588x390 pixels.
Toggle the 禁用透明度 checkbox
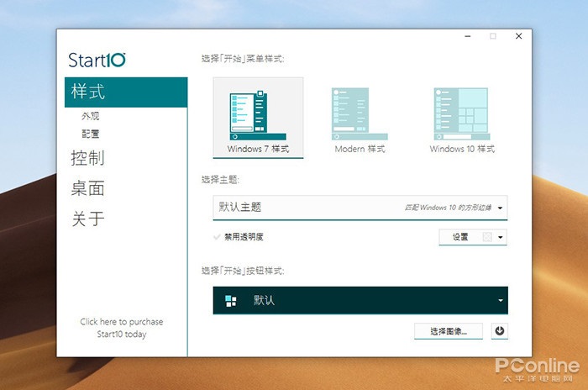tap(218, 237)
